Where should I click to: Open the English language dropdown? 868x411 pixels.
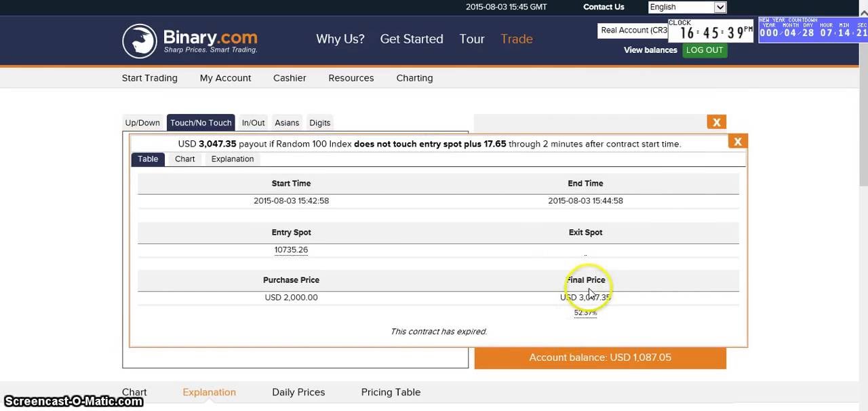(687, 7)
